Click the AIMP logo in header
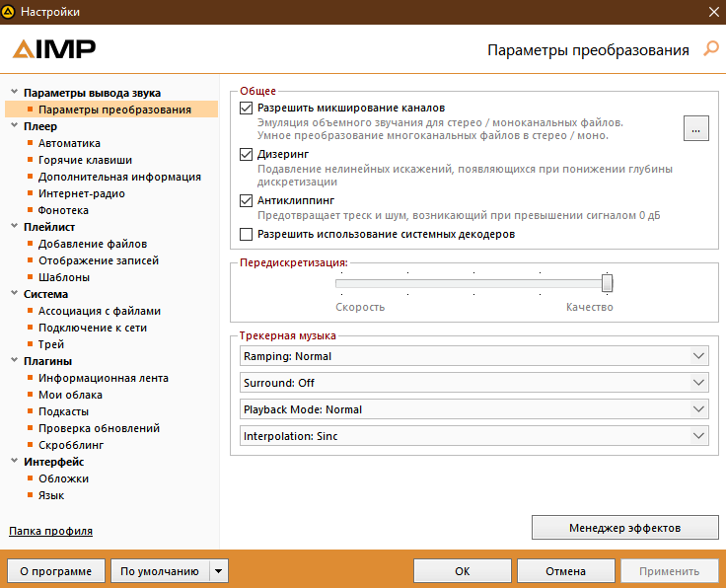The width and height of the screenshot is (726, 588). (x=54, y=49)
